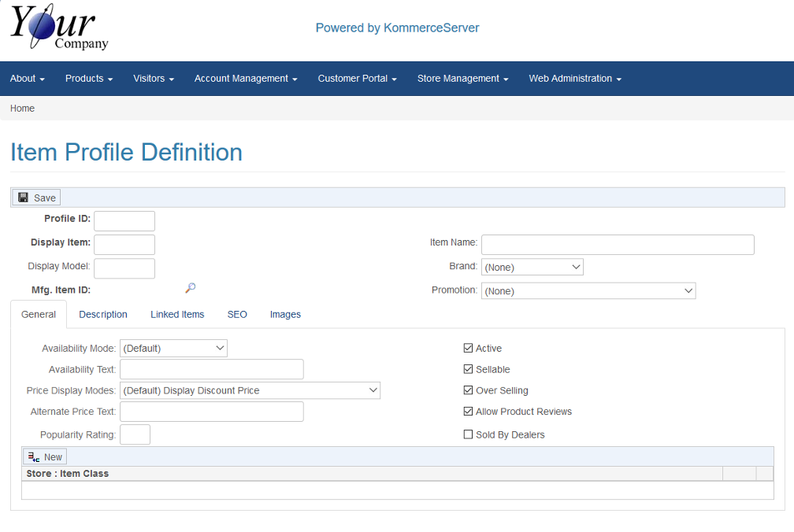
Task: Click the Powered by KommerceServer link
Action: pos(397,28)
